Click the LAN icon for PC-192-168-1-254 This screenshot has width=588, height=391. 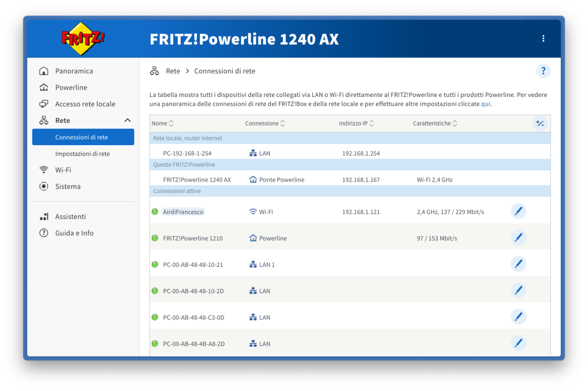tap(253, 153)
